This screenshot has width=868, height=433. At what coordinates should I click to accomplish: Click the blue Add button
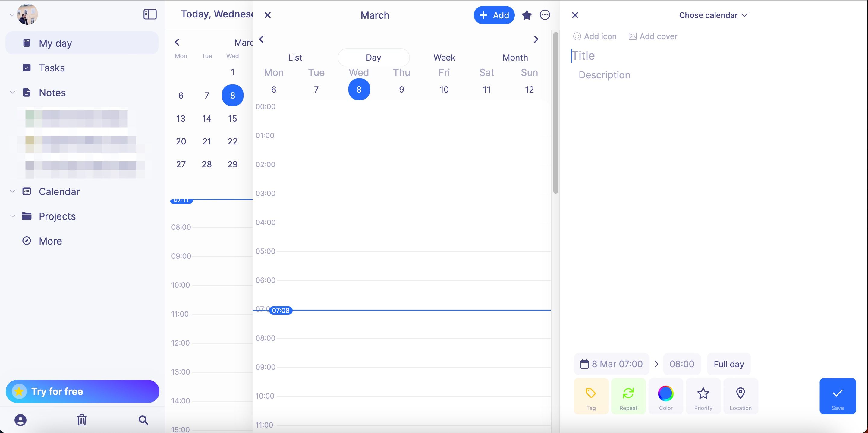[494, 15]
